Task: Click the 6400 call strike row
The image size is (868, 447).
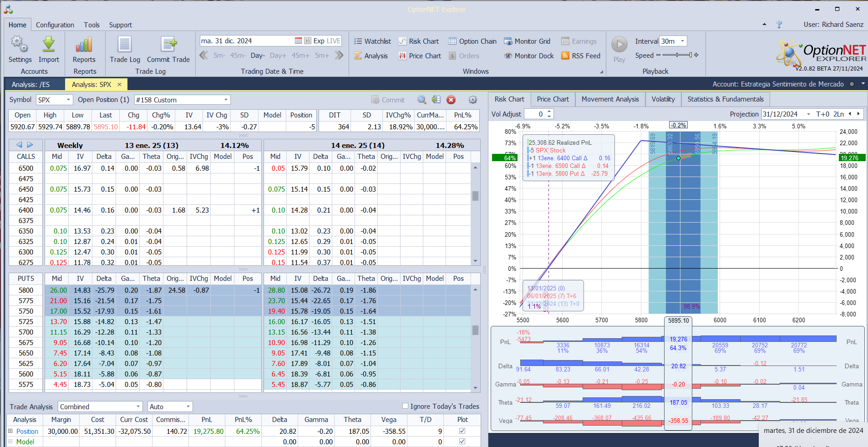Action: coord(26,210)
